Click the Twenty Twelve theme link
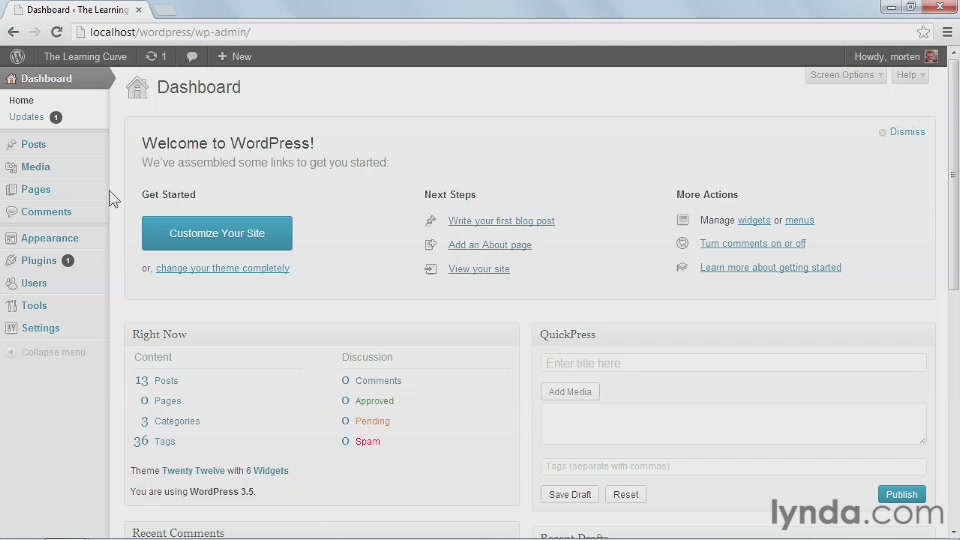 [193, 471]
